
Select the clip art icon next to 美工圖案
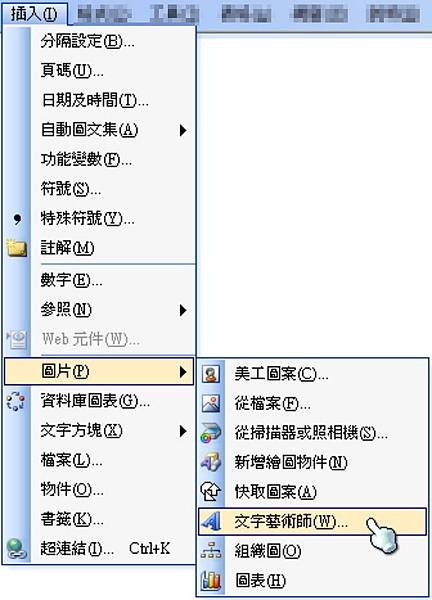(x=211, y=373)
